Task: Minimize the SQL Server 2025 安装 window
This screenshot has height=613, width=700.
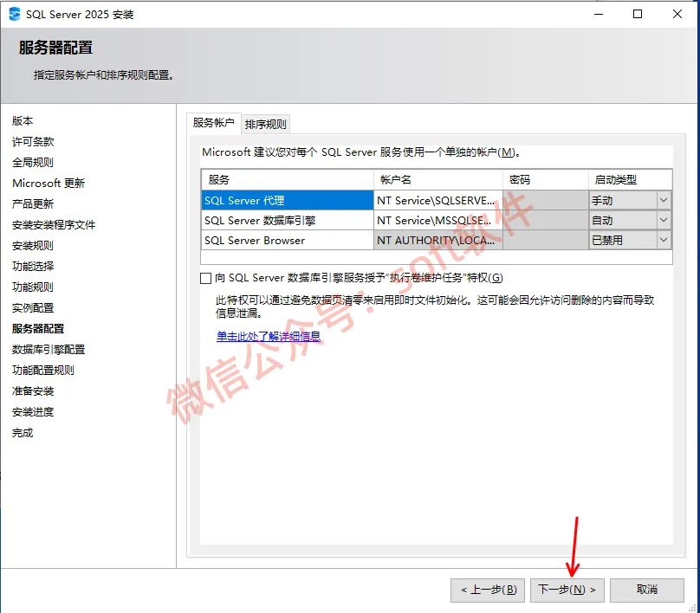Action: (599, 14)
